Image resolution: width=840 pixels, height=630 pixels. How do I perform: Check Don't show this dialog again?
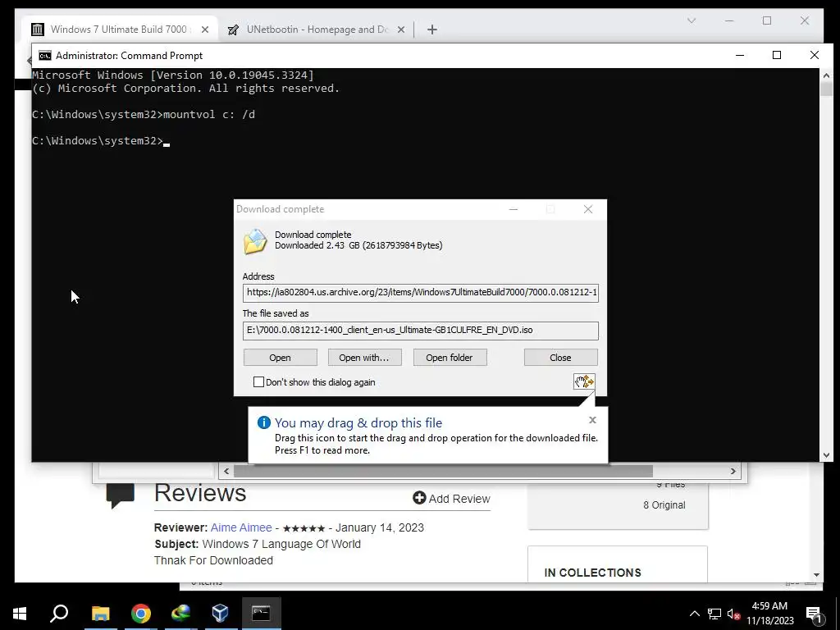coord(258,382)
